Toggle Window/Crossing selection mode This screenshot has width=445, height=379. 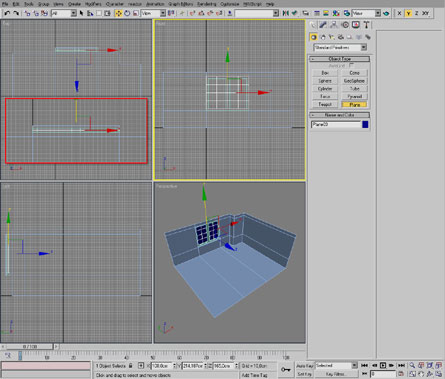point(107,13)
